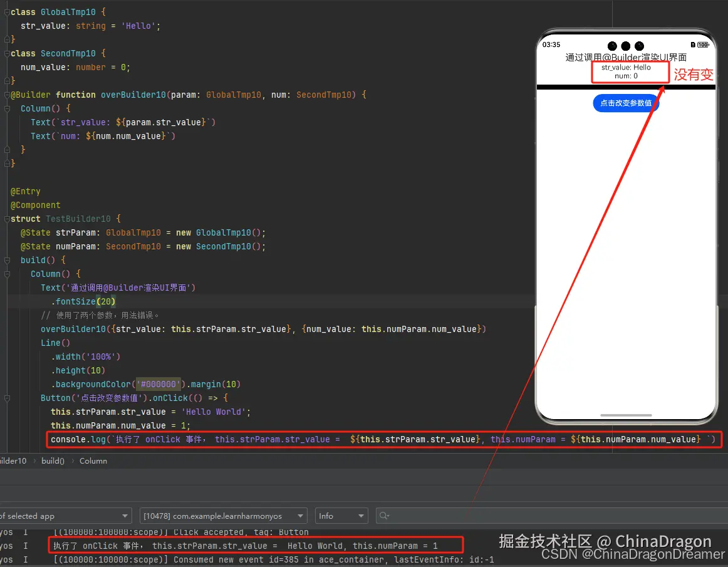Click the line assigning 'Hello World' to str_value

pos(150,412)
